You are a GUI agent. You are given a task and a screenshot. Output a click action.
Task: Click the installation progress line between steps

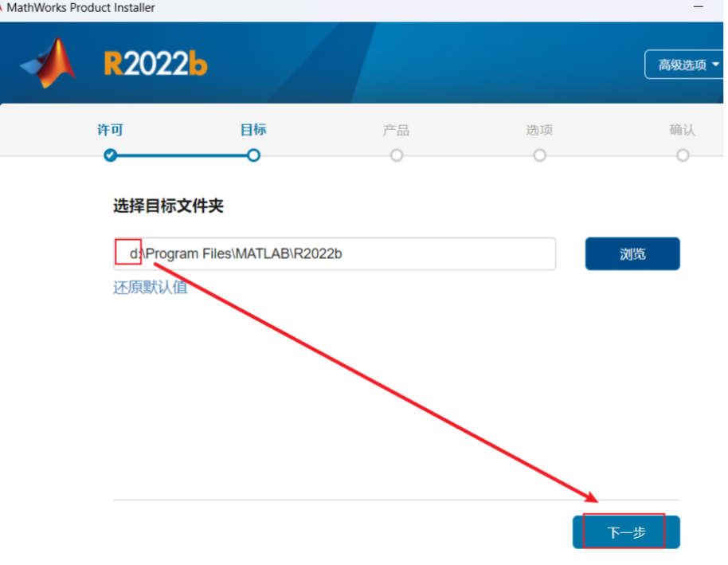click(x=182, y=155)
